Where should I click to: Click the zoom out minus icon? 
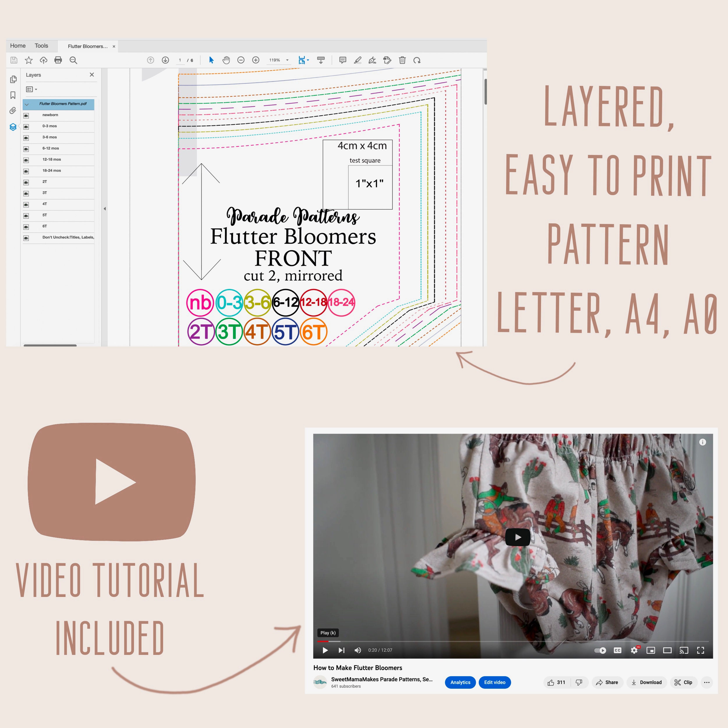241,60
